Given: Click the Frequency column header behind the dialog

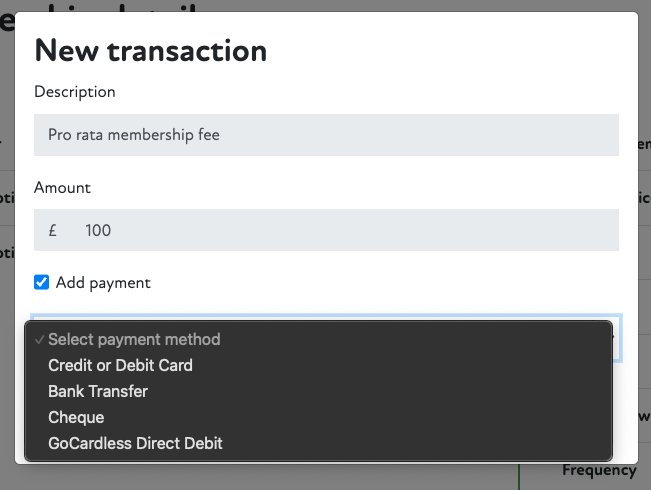Looking at the screenshot, I should [x=598, y=470].
